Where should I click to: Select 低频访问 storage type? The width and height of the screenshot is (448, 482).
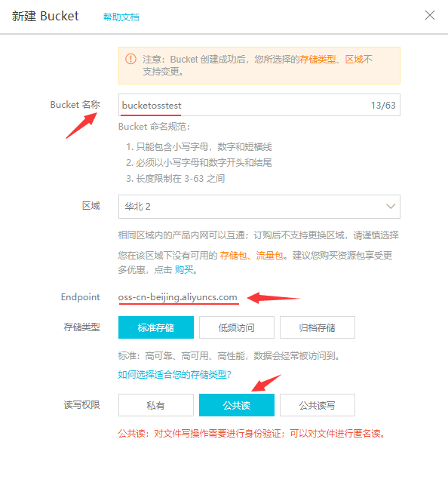pyautogui.click(x=237, y=327)
